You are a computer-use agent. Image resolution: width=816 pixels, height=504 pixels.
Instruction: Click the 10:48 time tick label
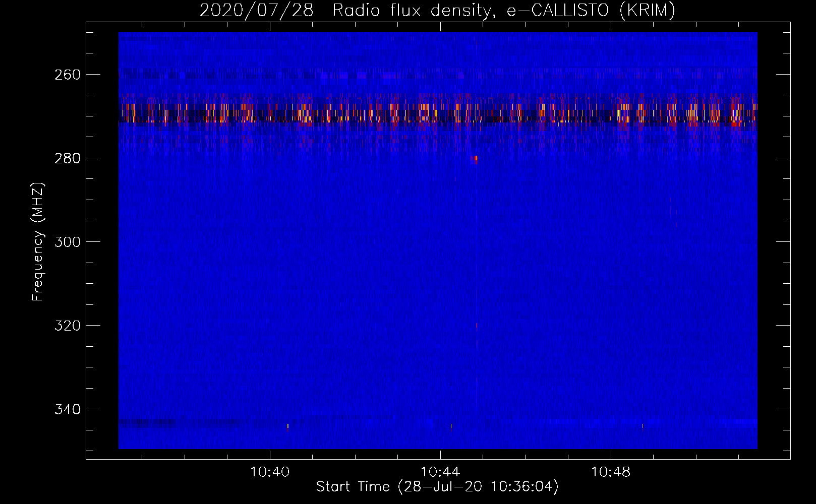point(611,472)
